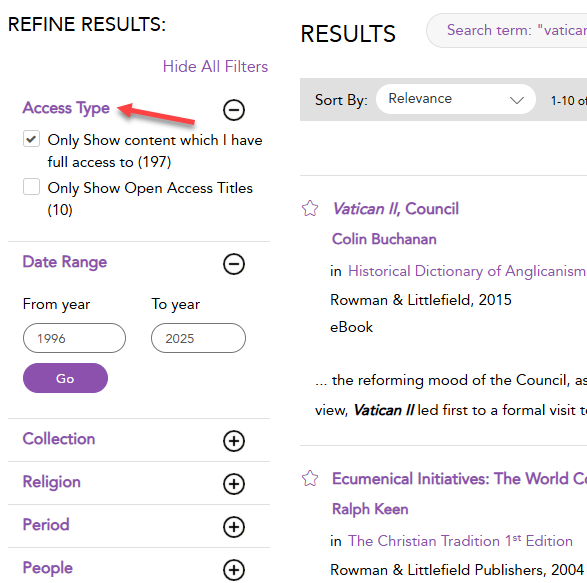Image resolution: width=587 pixels, height=583 pixels.
Task: Click the purple Go button
Action: tap(66, 378)
